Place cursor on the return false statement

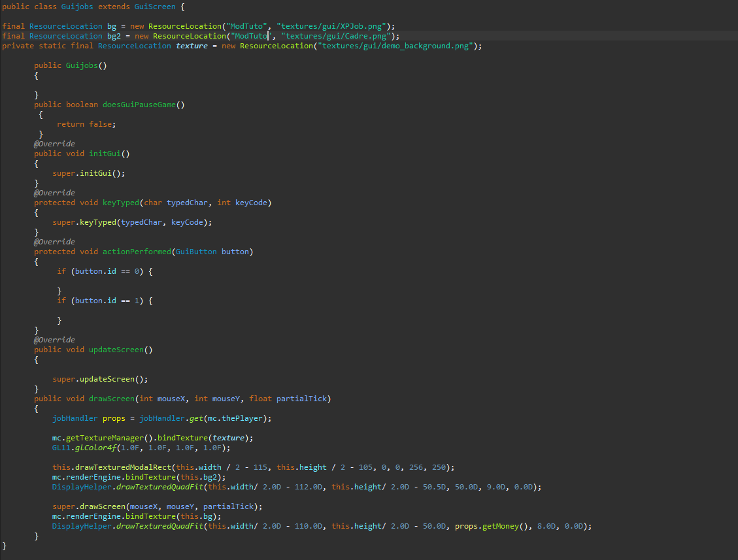click(86, 124)
